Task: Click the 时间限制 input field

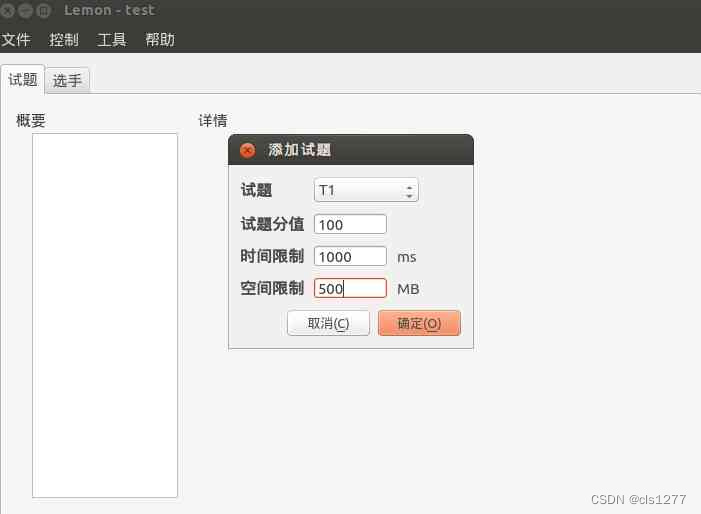Action: (x=350, y=257)
